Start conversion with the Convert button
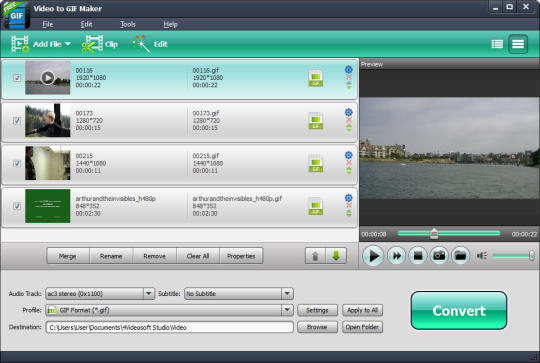 coord(459,310)
